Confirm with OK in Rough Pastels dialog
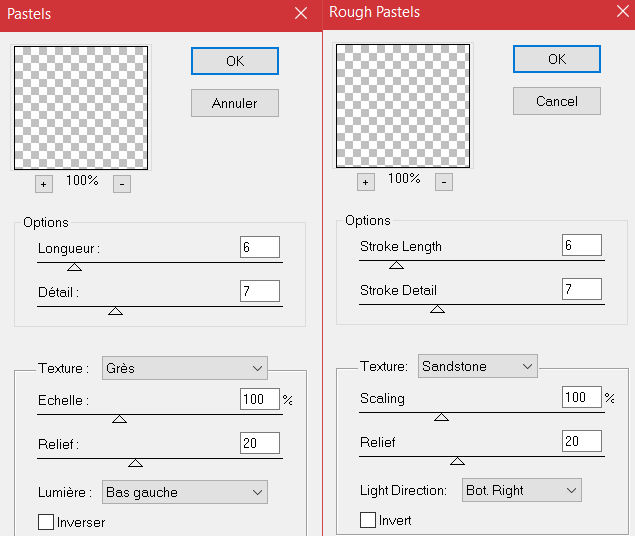Image resolution: width=635 pixels, height=536 pixels. [x=556, y=59]
